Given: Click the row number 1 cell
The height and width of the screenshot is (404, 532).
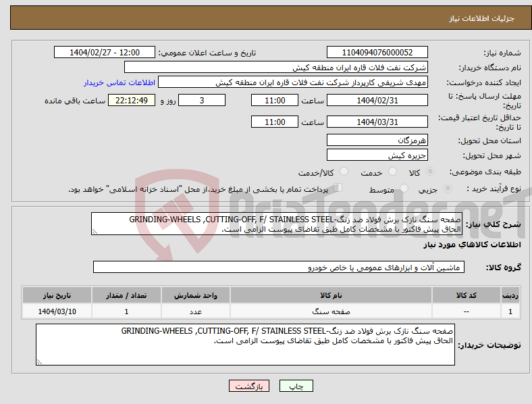Looking at the screenshot, I should (x=510, y=311).
